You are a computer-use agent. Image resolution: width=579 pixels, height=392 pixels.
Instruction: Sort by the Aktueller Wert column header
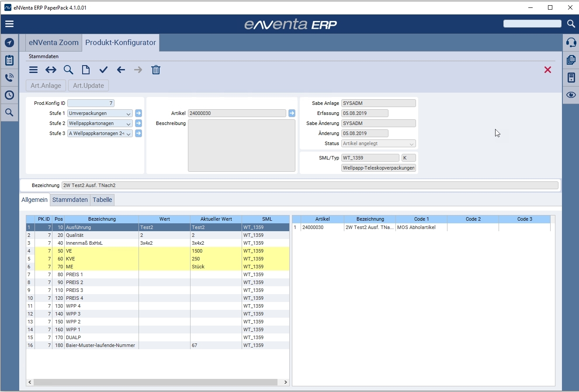tap(216, 219)
